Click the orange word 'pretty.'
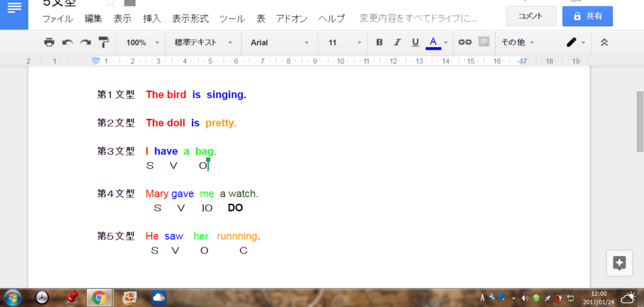644x307 pixels. click(221, 123)
